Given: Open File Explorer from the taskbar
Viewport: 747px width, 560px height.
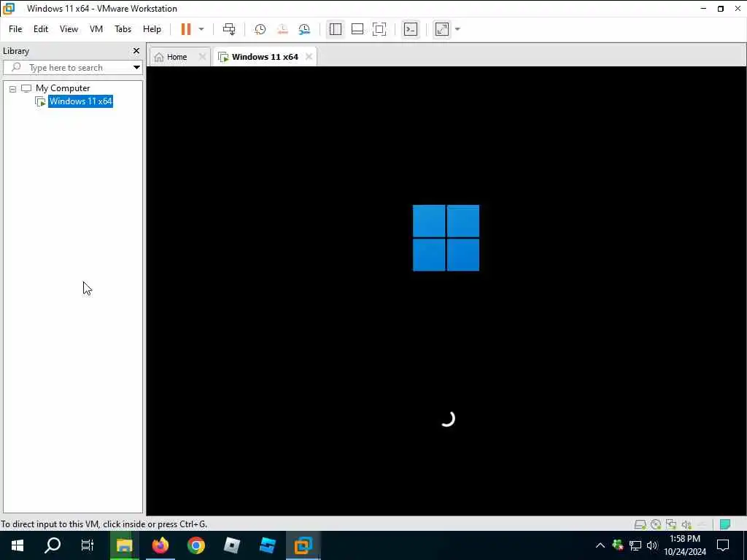Looking at the screenshot, I should pyautogui.click(x=124, y=545).
